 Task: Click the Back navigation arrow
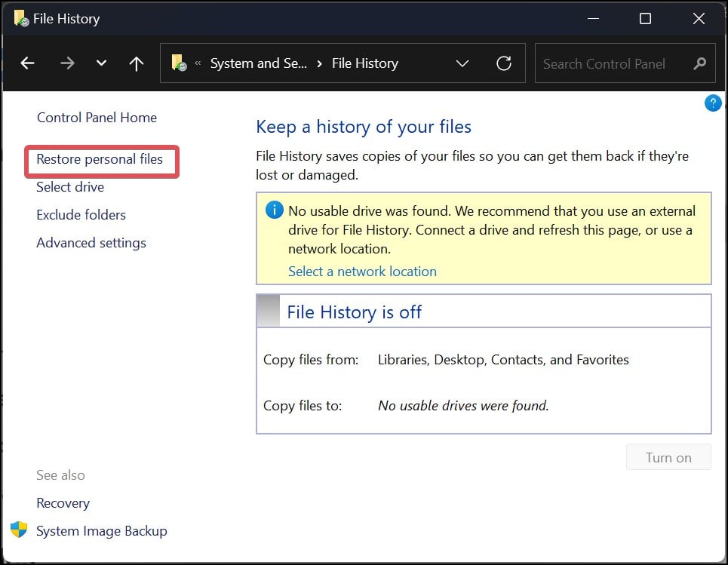(x=28, y=63)
